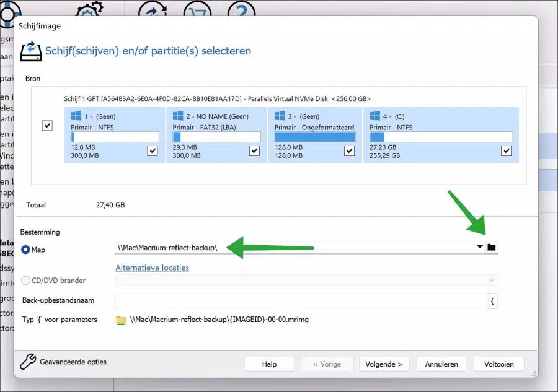This screenshot has width=558, height=392.
Task: Click the Windows logo on partition 3
Action: coord(280,116)
